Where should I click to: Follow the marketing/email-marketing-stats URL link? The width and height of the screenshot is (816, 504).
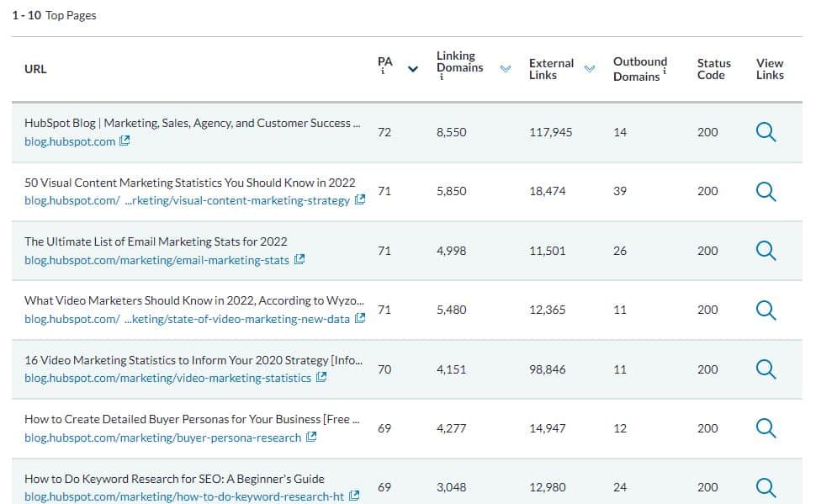click(x=156, y=260)
